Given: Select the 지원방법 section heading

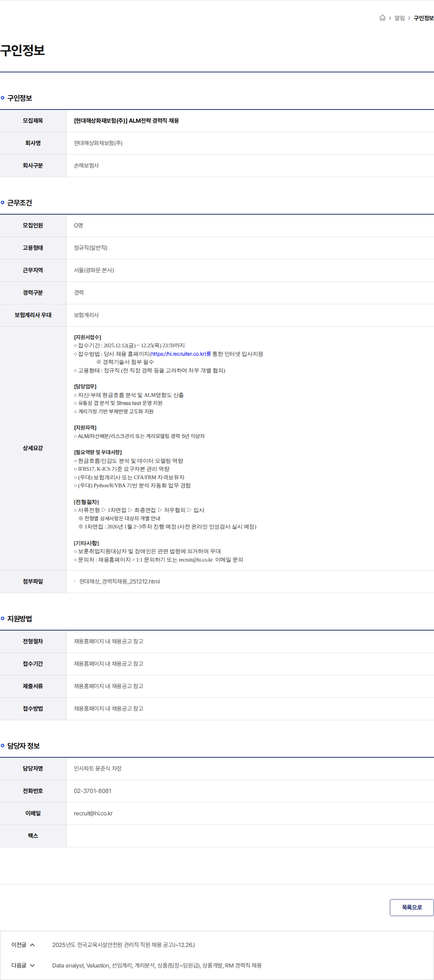Looking at the screenshot, I should coord(19,618).
